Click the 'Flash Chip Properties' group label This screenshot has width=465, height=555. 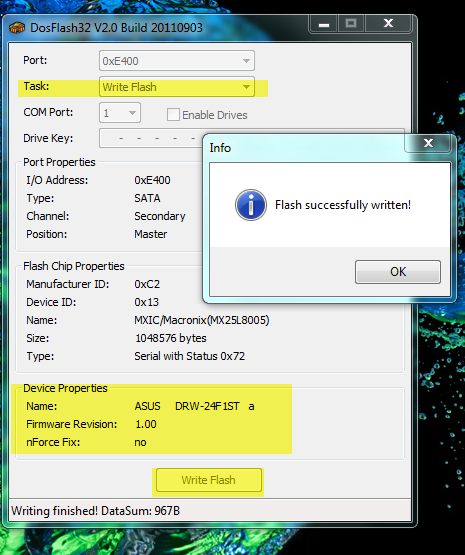click(x=74, y=266)
